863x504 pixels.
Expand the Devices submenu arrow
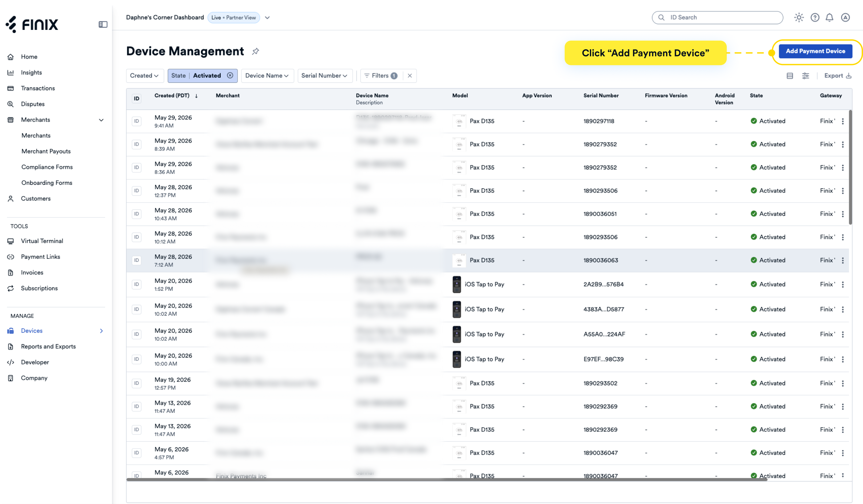tap(101, 331)
